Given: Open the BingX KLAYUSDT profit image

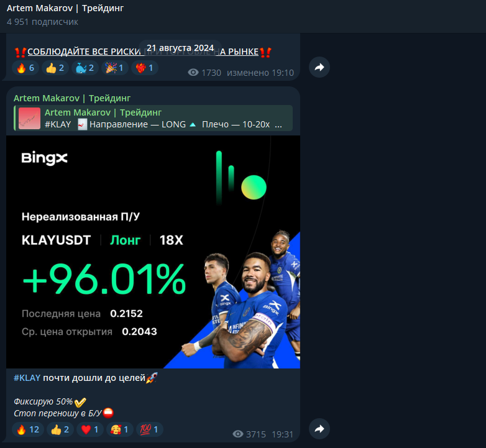Looking at the screenshot, I should [x=153, y=252].
